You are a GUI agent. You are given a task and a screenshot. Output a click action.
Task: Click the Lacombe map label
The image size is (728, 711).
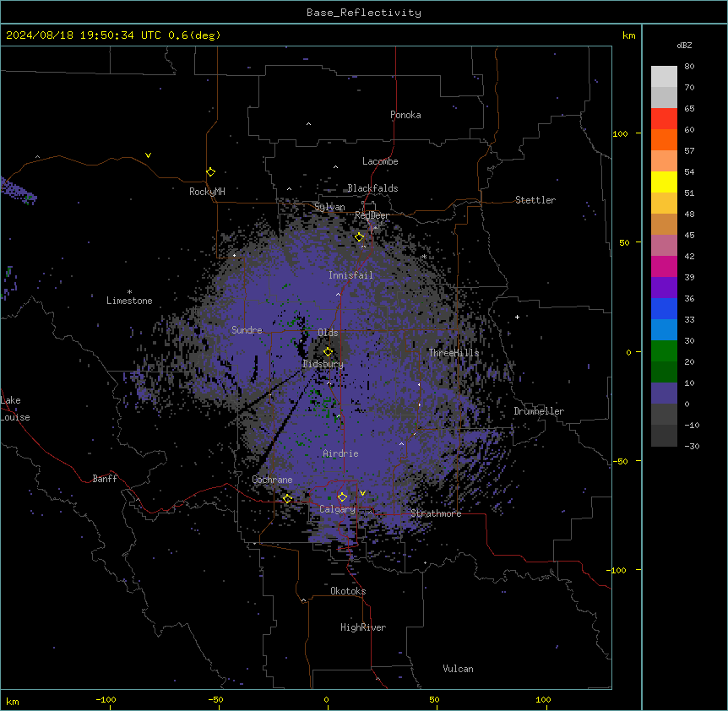380,161
